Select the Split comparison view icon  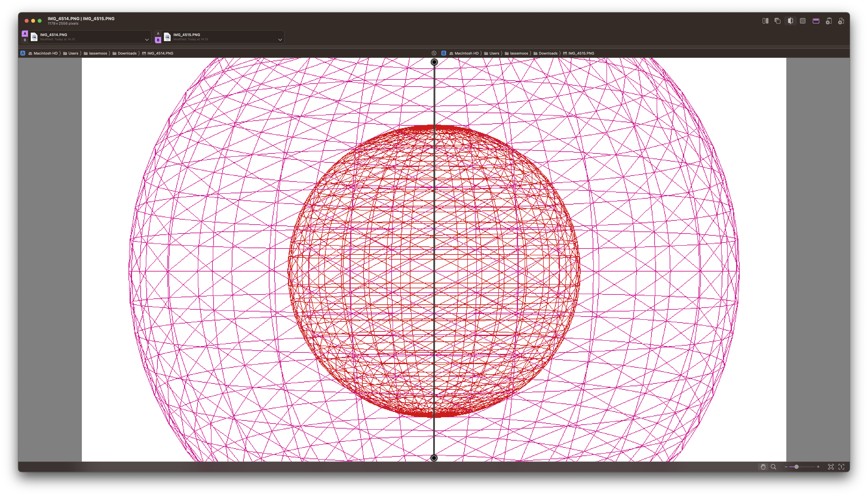(790, 21)
